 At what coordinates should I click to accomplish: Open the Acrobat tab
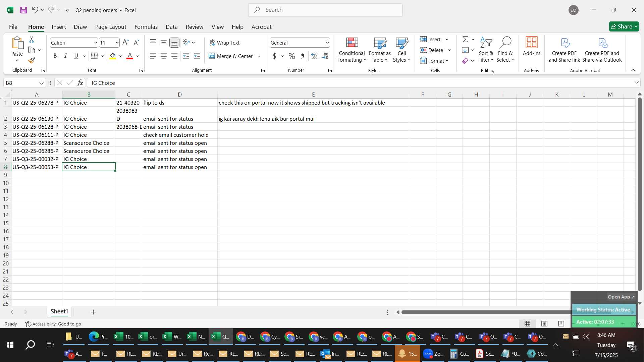262,27
